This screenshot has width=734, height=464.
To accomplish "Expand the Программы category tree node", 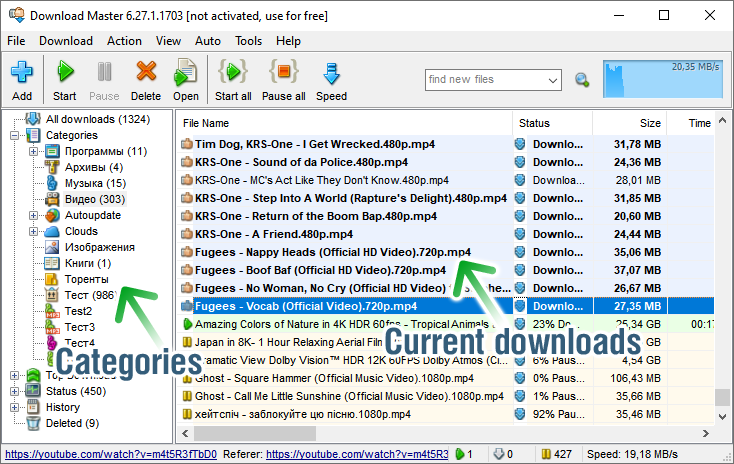I will (33, 151).
